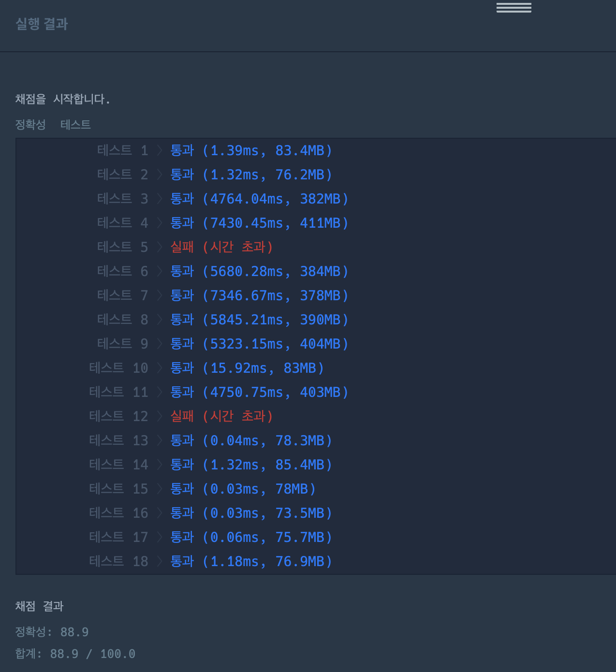Screen dimensions: 616x672
Task: Click the '채점 결과' heading
Action: [x=40, y=606]
